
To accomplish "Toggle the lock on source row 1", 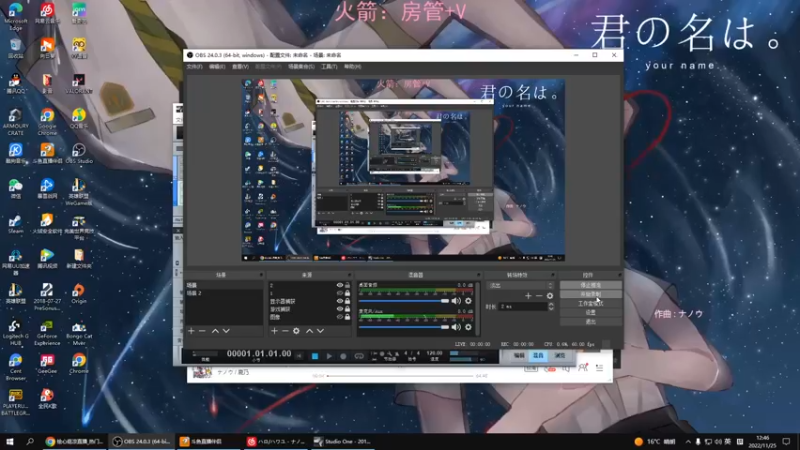I will pyautogui.click(x=347, y=293).
